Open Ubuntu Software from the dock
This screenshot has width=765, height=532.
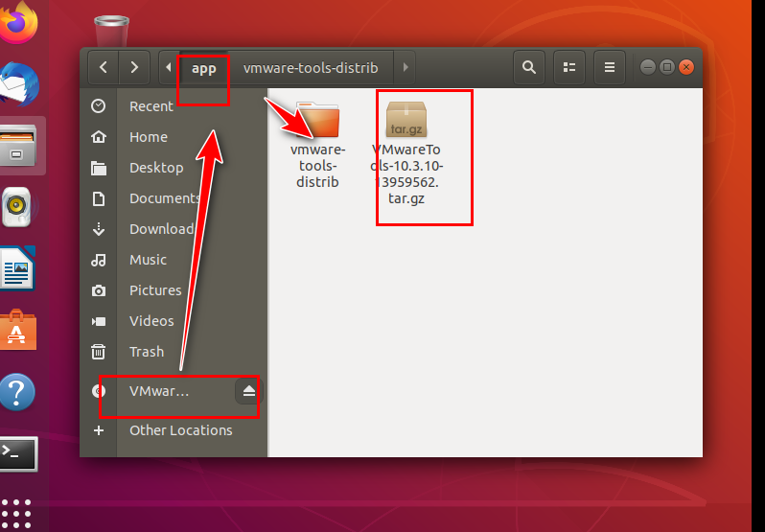point(17,330)
